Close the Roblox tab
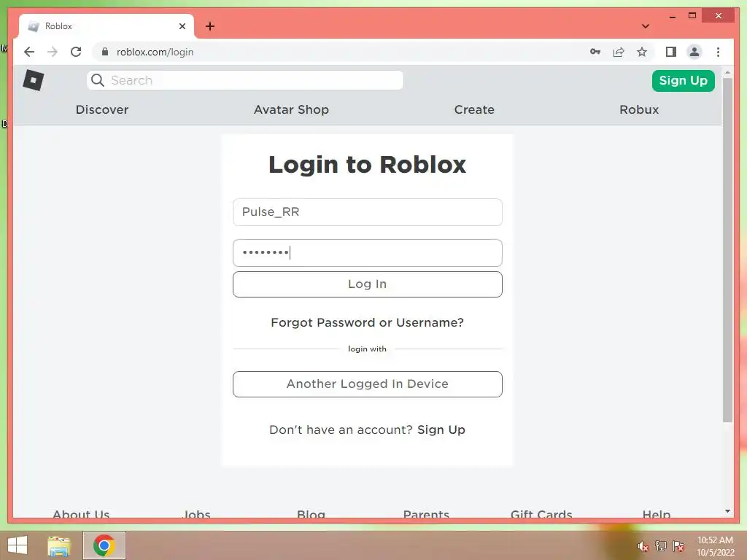 pyautogui.click(x=182, y=26)
